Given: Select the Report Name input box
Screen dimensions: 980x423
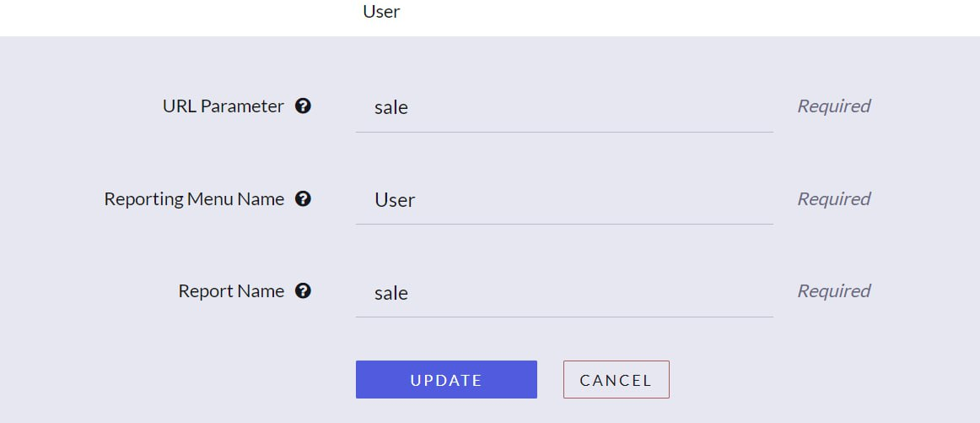Looking at the screenshot, I should (564, 293).
